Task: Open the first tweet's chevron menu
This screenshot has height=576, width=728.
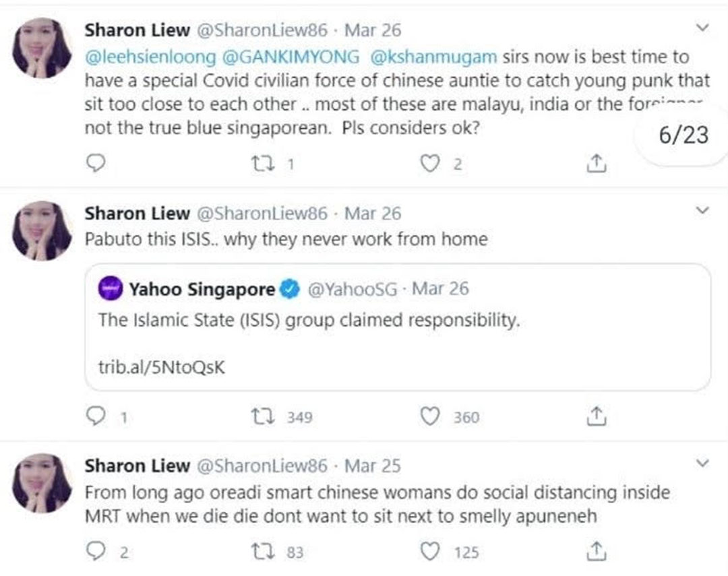Action: (x=702, y=28)
